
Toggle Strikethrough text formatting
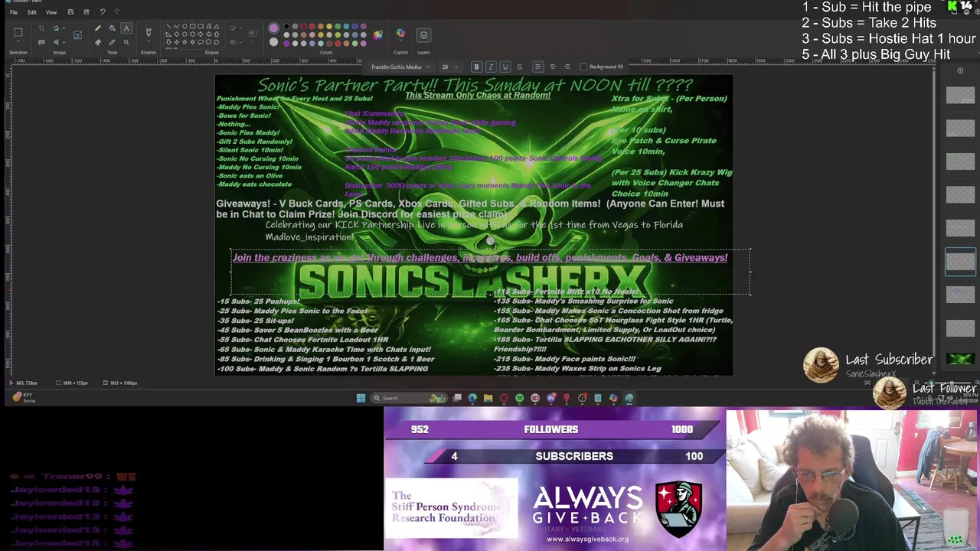[x=519, y=67]
